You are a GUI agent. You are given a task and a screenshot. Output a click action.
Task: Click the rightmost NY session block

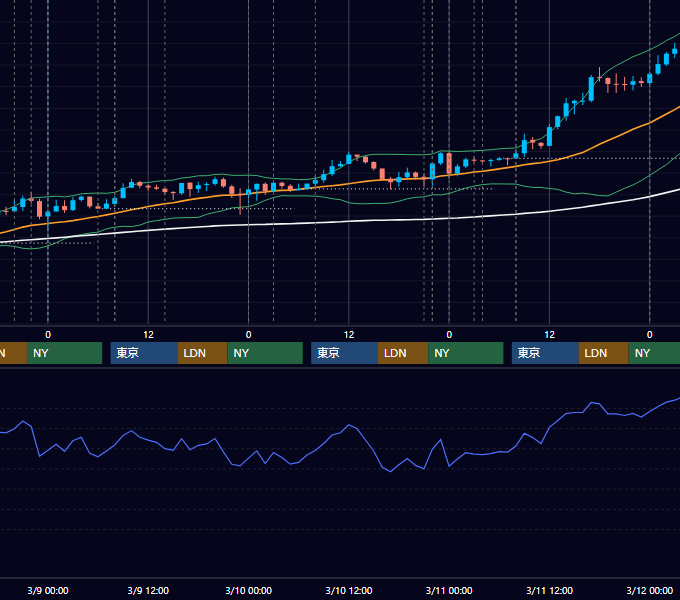[x=654, y=353]
